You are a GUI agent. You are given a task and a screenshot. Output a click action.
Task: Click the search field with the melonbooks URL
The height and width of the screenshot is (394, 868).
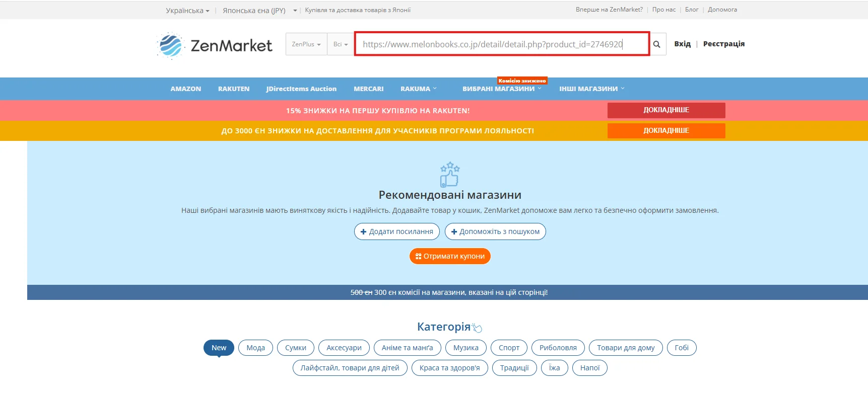pos(502,44)
